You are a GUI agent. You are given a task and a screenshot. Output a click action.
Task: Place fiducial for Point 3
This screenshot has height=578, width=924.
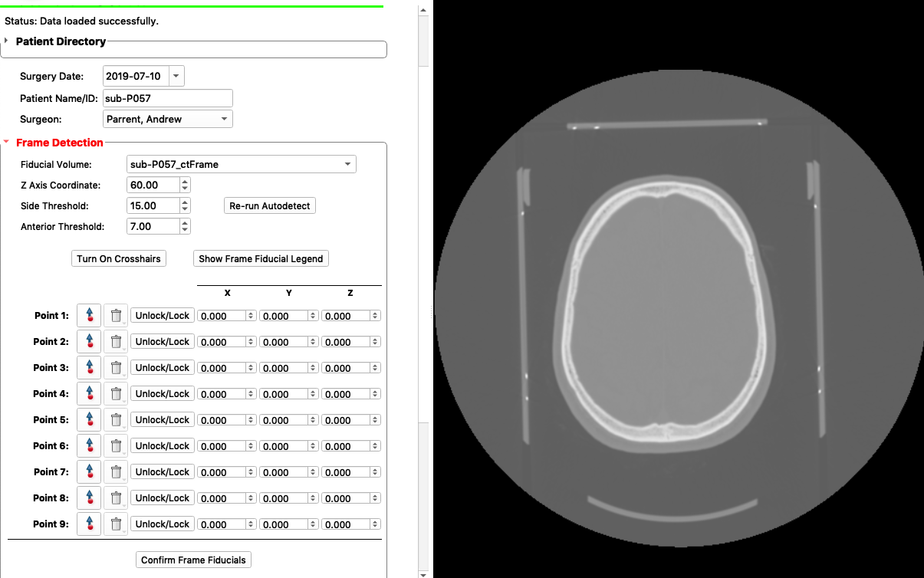(x=89, y=368)
